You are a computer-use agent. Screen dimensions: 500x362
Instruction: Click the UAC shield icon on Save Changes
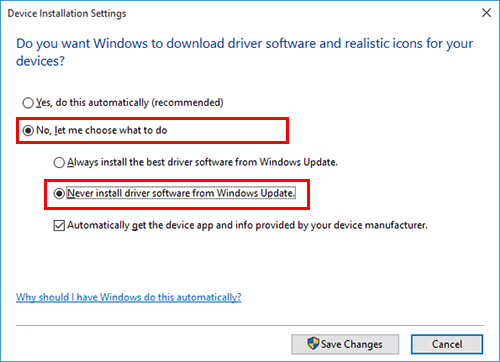point(313,343)
